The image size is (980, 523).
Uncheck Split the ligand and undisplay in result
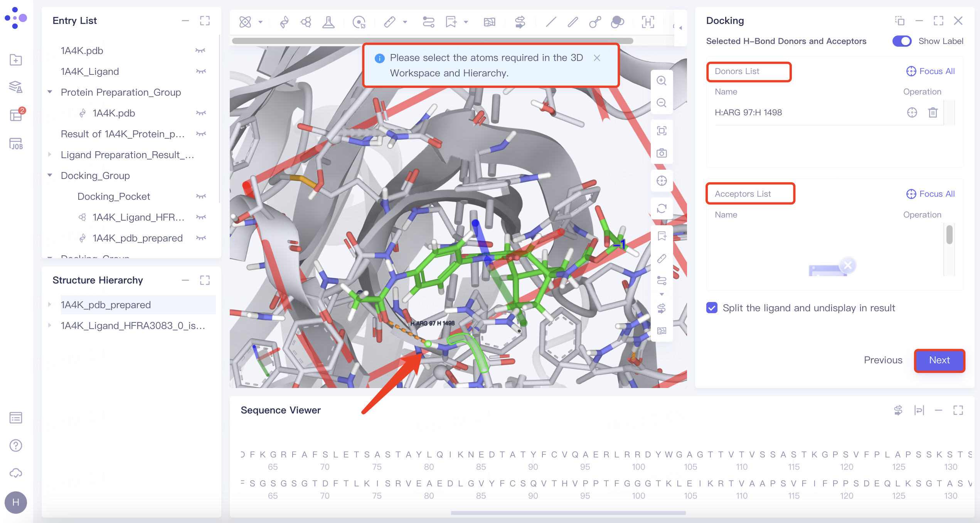(712, 308)
